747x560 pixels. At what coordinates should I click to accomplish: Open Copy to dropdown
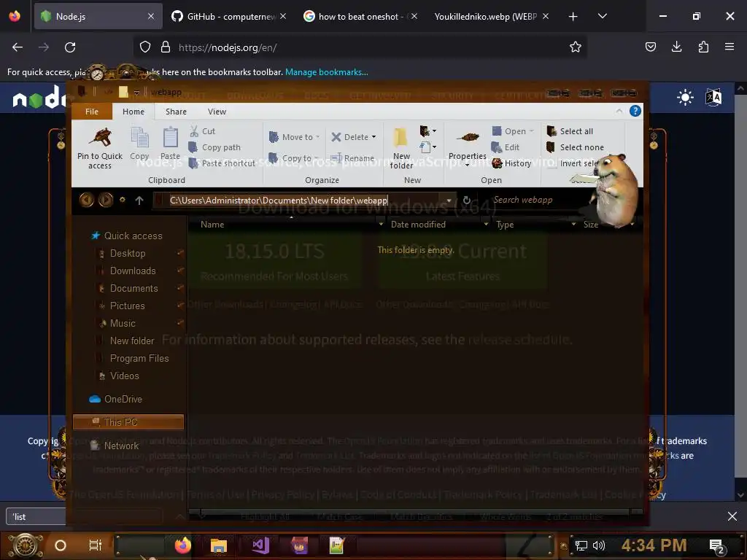(293, 158)
